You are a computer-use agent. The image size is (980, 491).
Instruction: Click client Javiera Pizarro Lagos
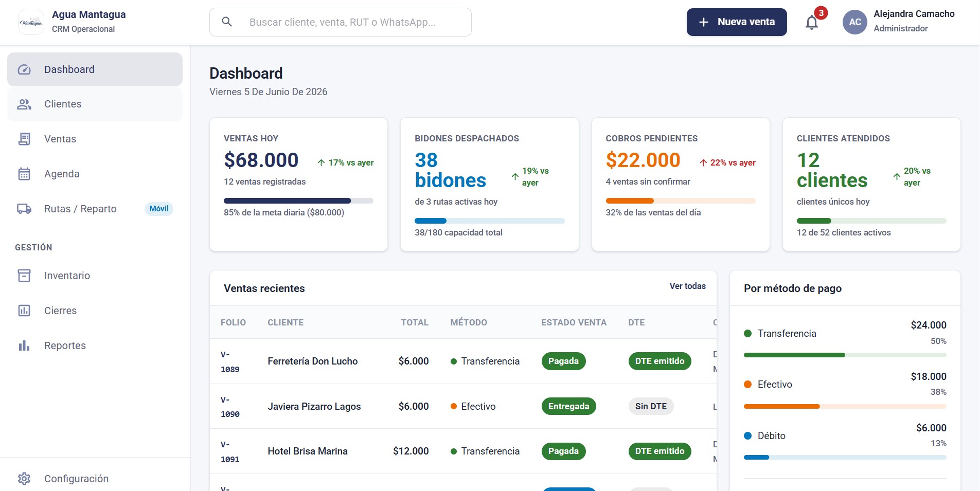[314, 406]
